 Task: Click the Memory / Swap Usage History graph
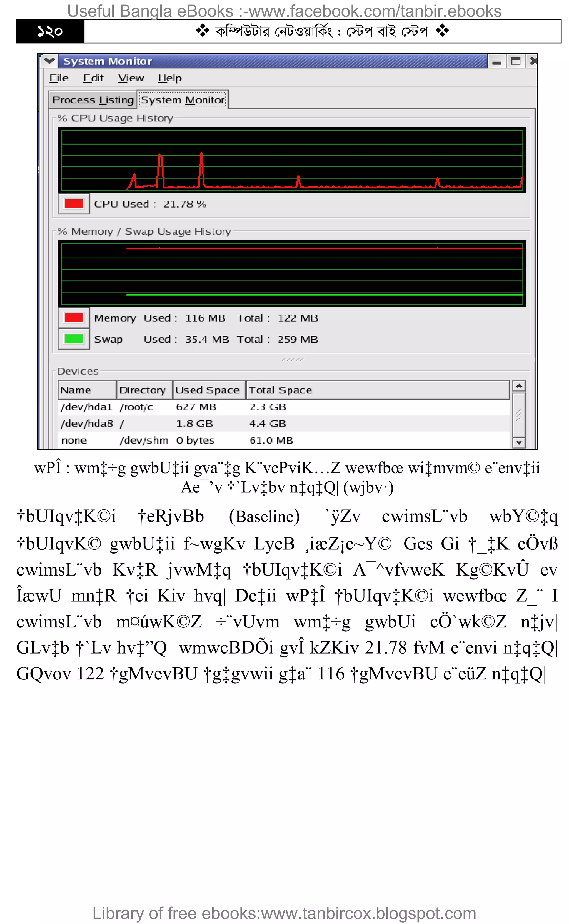tap(292, 274)
